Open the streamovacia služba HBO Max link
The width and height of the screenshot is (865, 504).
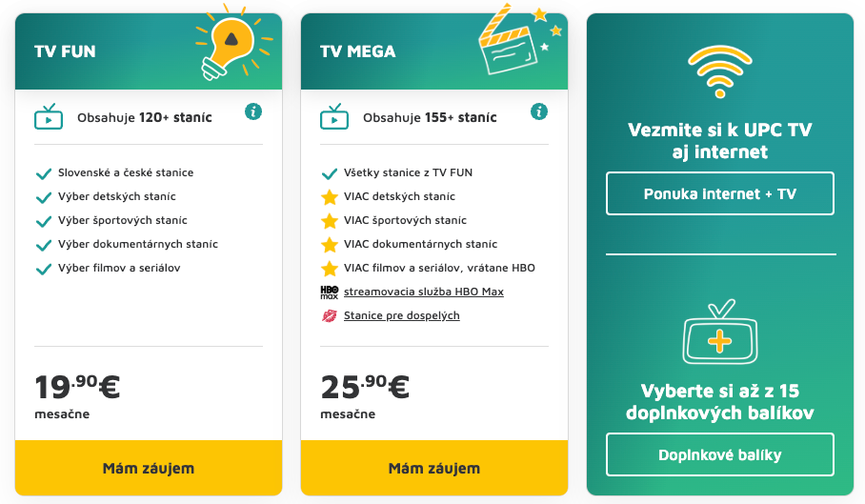(x=424, y=292)
